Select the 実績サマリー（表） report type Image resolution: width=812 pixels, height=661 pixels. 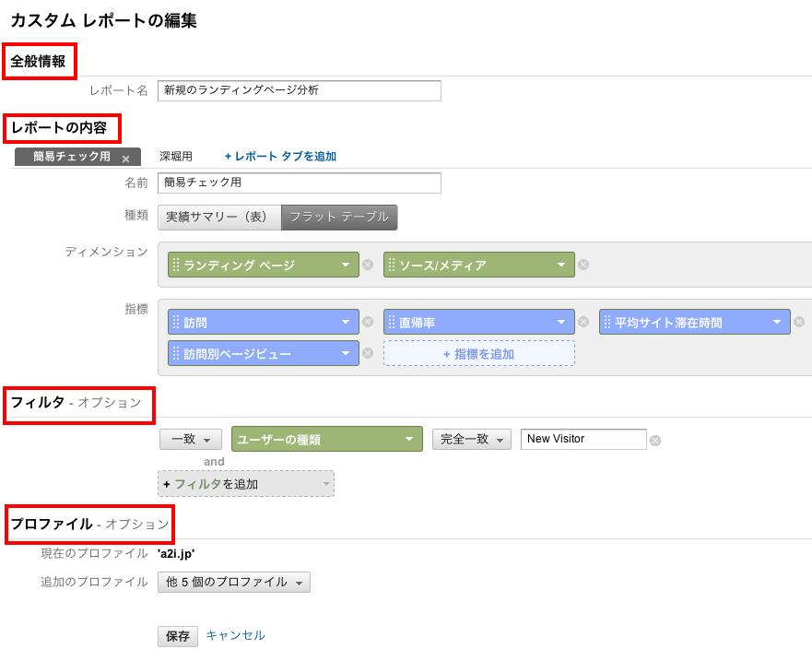(219, 217)
